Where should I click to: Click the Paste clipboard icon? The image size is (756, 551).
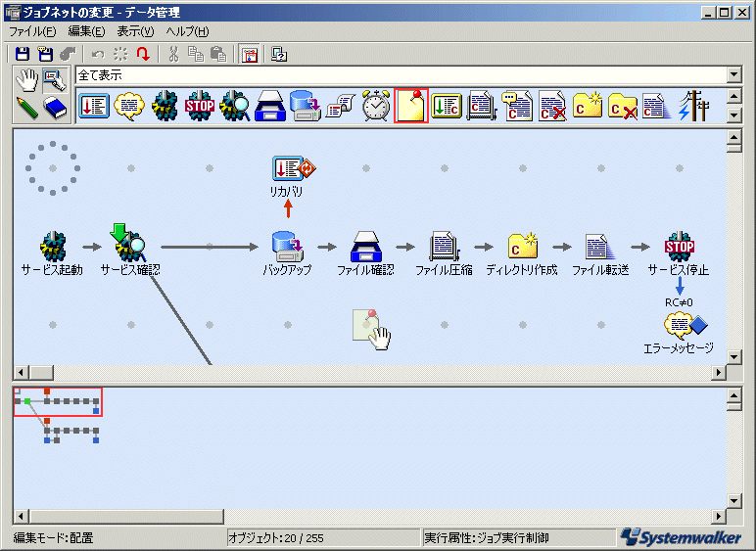pyautogui.click(x=218, y=54)
